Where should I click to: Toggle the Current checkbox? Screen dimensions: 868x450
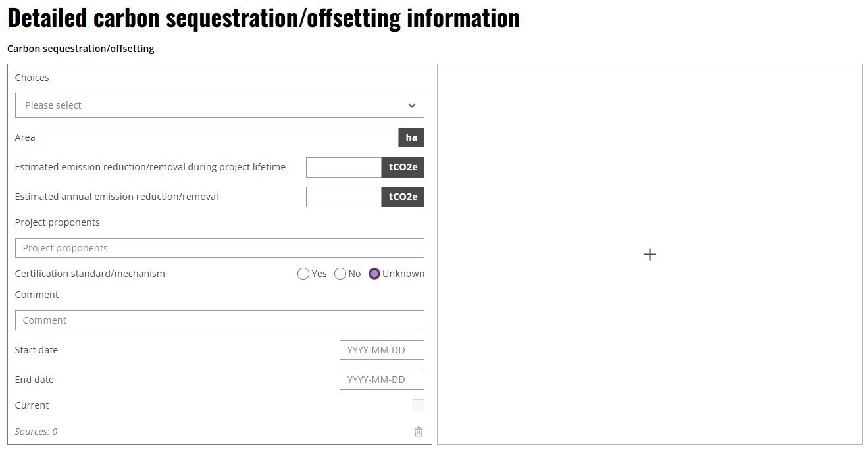pyautogui.click(x=418, y=405)
